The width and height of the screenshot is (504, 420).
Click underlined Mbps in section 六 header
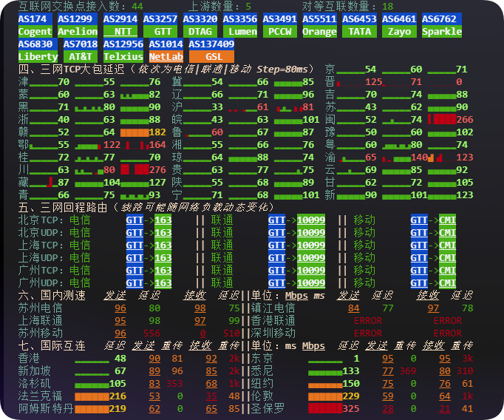[296, 296]
